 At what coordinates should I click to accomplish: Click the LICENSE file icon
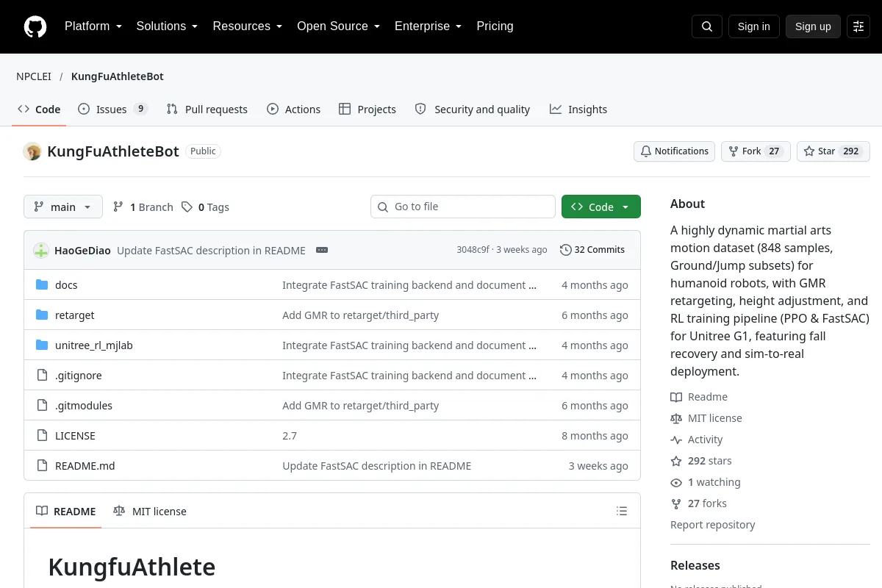(x=42, y=436)
